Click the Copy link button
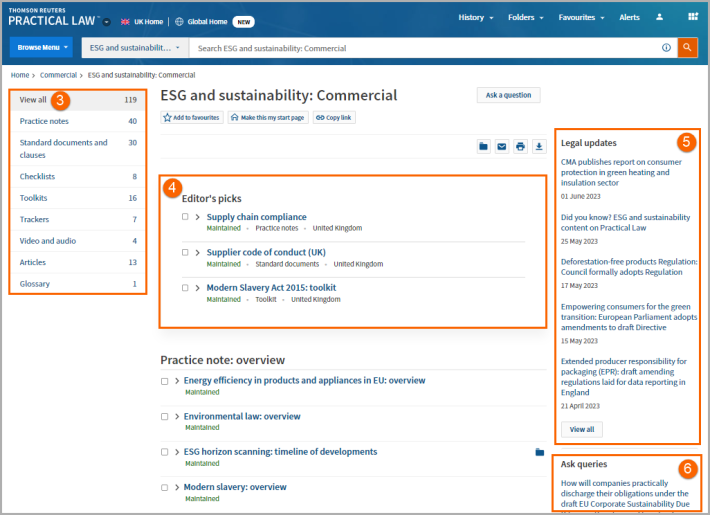 pyautogui.click(x=334, y=117)
